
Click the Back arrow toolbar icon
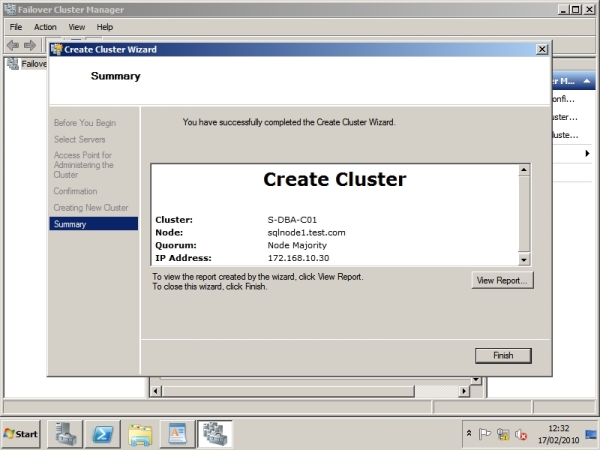point(13,46)
